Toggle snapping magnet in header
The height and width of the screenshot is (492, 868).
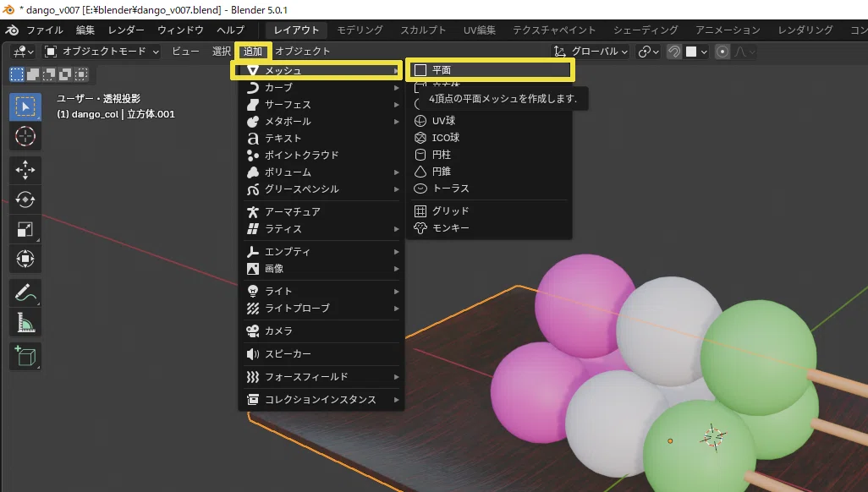pyautogui.click(x=673, y=52)
